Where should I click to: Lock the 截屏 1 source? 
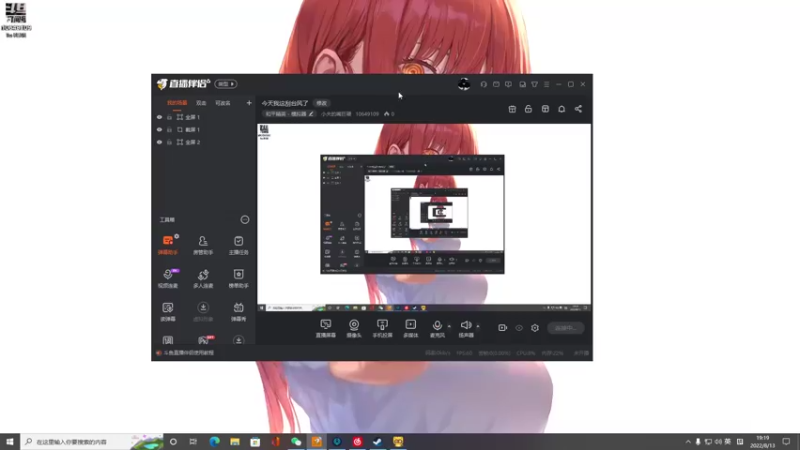coord(169,130)
